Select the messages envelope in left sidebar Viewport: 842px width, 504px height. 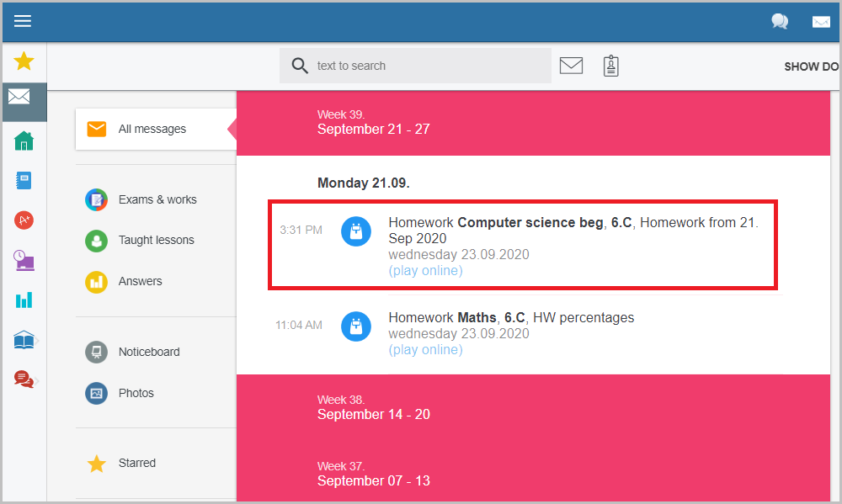click(x=19, y=97)
